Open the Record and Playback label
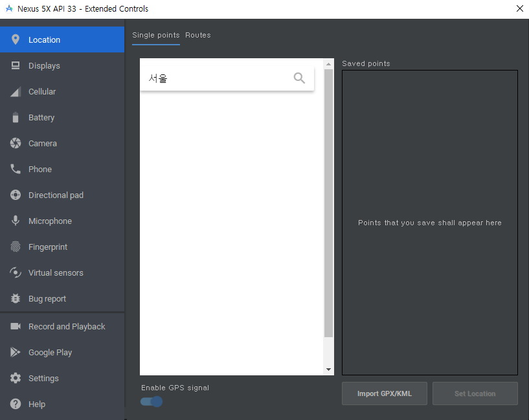Viewport: 529px width, 420px height. click(67, 327)
